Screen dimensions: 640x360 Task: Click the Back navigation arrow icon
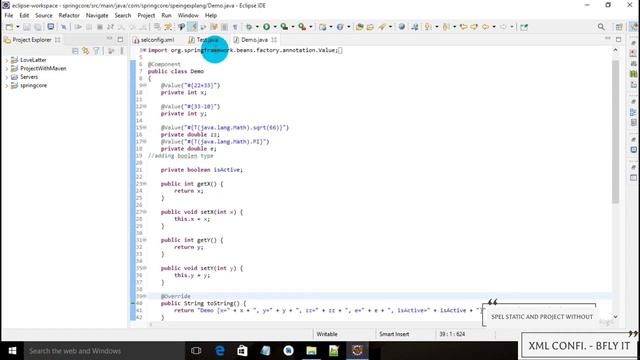pyautogui.click(x=485, y=27)
